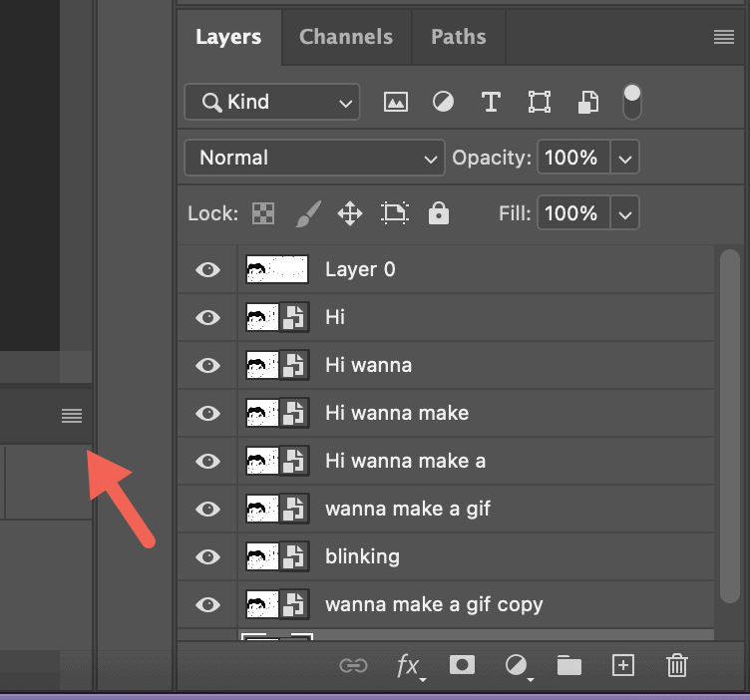Open the timeline panel menu icon
Image resolution: width=750 pixels, height=700 pixels.
pos(72,416)
